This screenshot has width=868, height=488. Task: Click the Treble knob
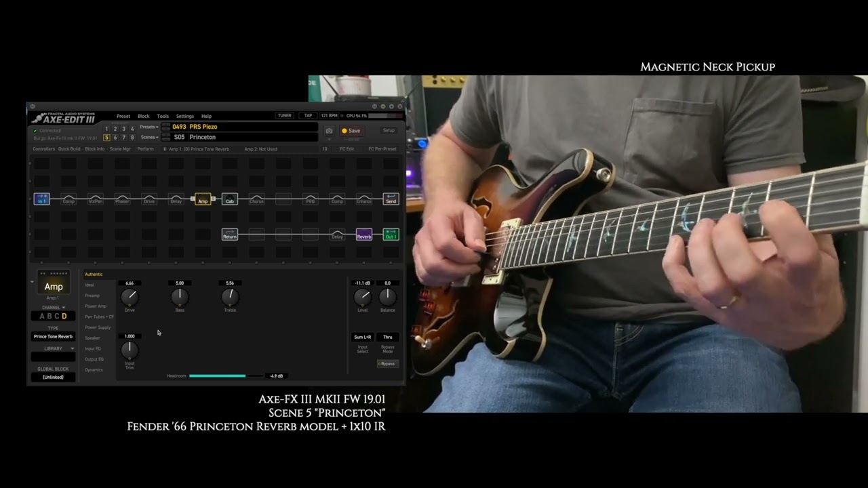click(x=230, y=296)
